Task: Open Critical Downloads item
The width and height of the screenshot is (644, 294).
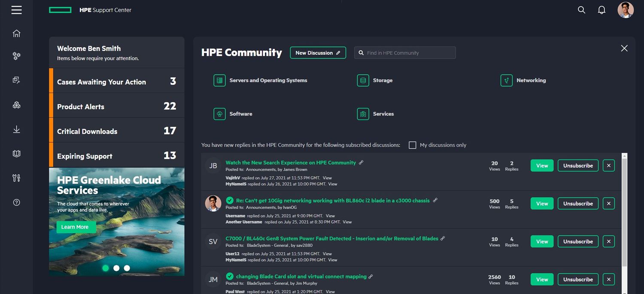Action: [117, 131]
